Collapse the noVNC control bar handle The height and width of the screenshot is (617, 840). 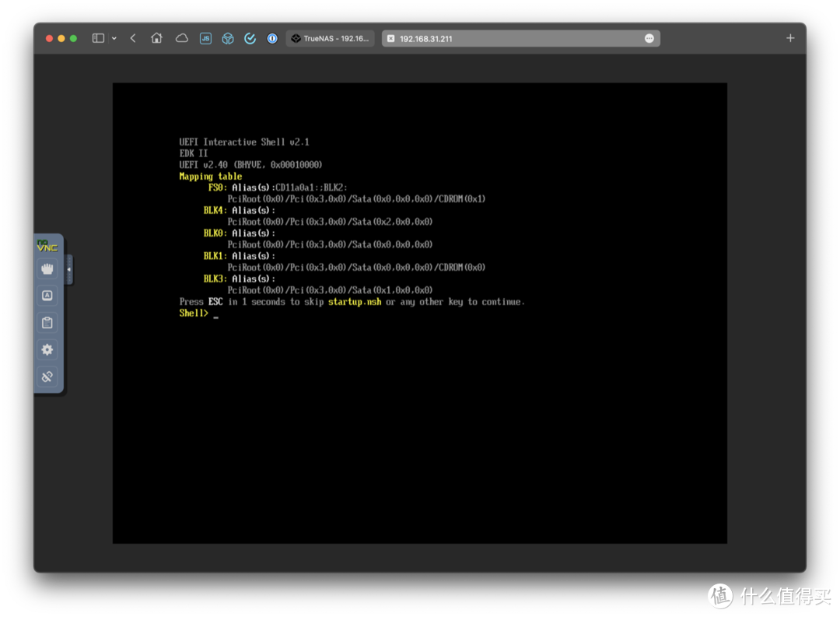pos(69,269)
